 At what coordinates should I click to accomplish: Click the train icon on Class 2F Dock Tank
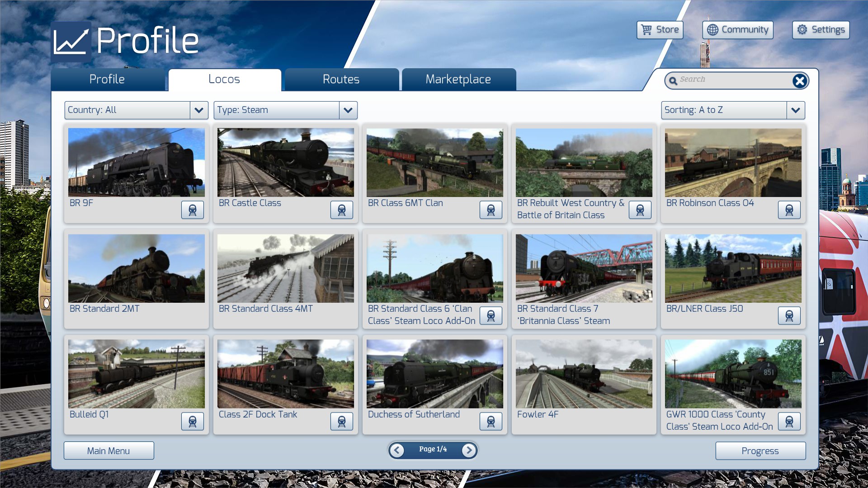(x=342, y=422)
